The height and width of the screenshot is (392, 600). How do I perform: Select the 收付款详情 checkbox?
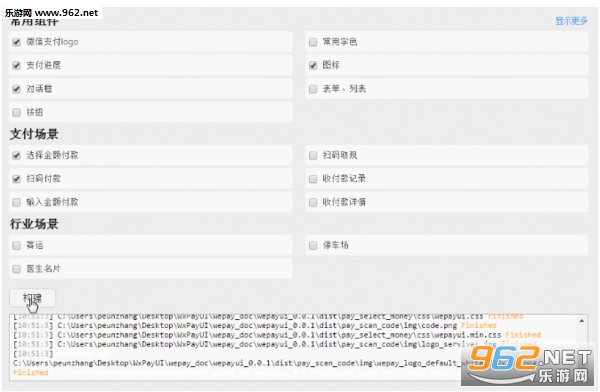[313, 202]
